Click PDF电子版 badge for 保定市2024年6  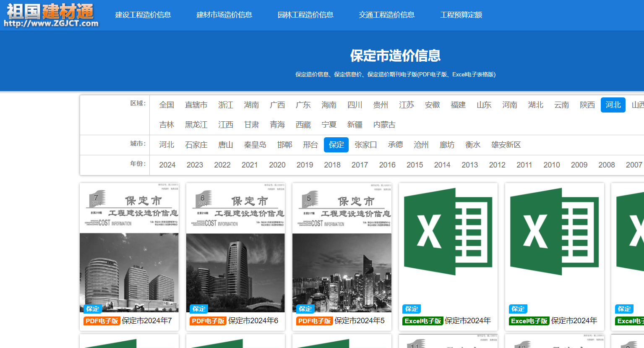208,321
